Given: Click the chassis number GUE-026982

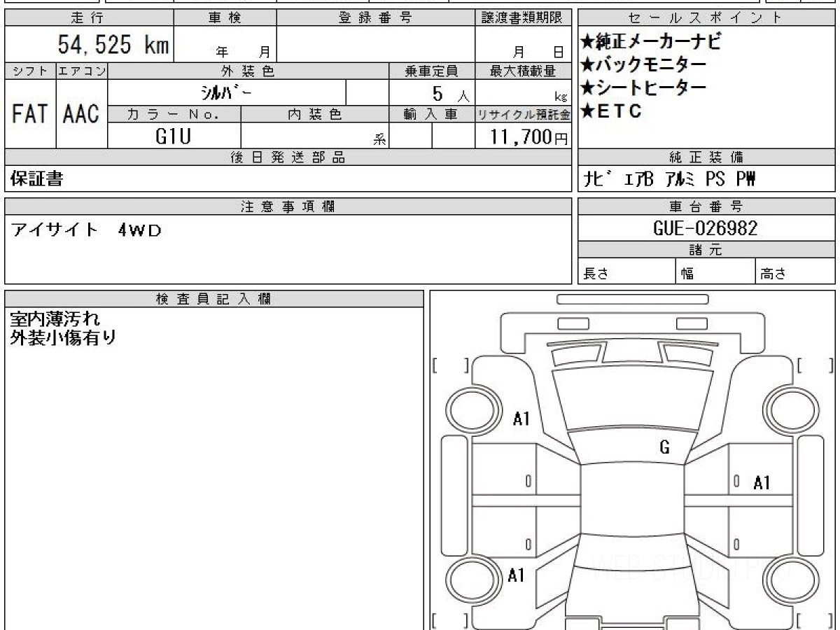Looking at the screenshot, I should coord(706,228).
